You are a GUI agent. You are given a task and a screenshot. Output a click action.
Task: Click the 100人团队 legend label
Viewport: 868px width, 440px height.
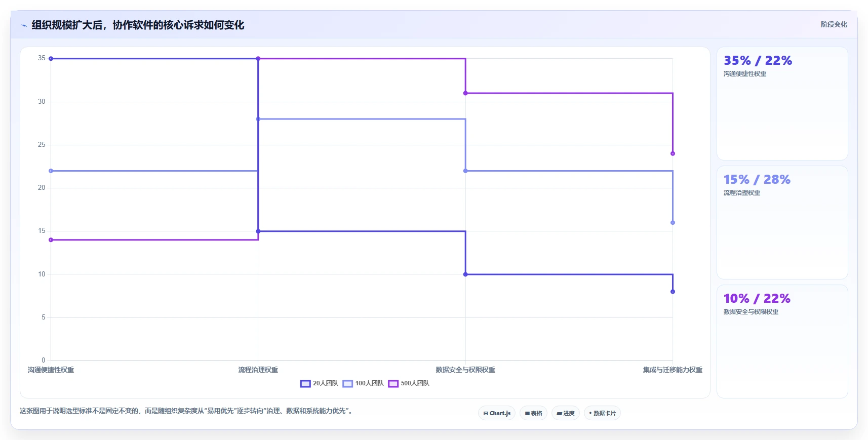(x=369, y=383)
